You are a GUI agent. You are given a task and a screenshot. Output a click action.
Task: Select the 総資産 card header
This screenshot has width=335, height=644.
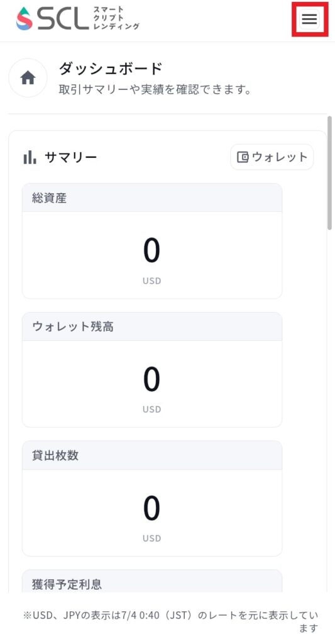[152, 197]
